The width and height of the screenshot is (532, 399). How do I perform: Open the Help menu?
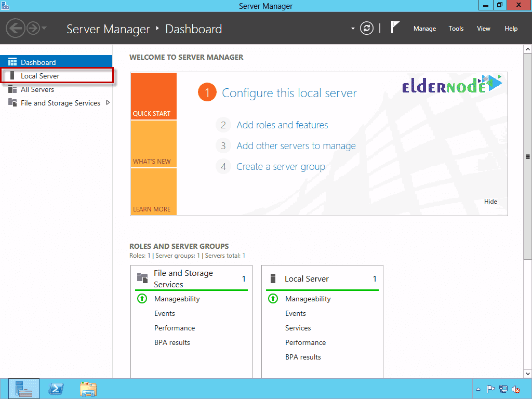pos(511,29)
